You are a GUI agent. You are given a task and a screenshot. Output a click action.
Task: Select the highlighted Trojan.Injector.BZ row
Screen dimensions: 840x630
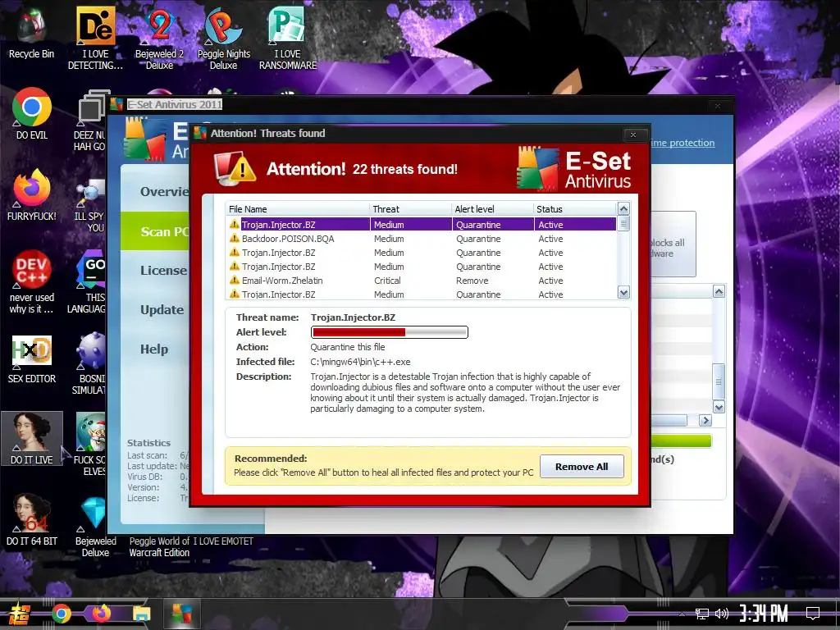(421, 225)
